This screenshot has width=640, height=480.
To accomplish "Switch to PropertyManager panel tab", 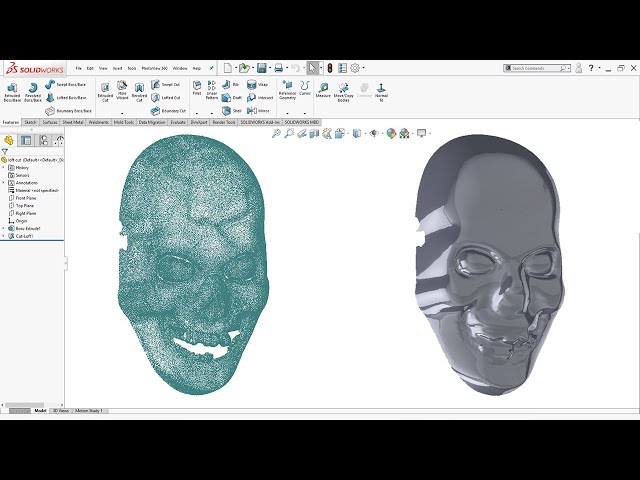I will pos(26,140).
